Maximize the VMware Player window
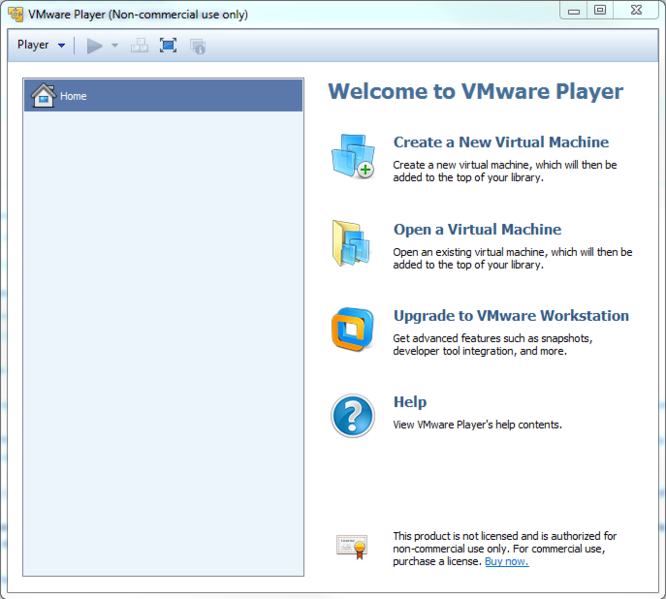 tap(600, 11)
